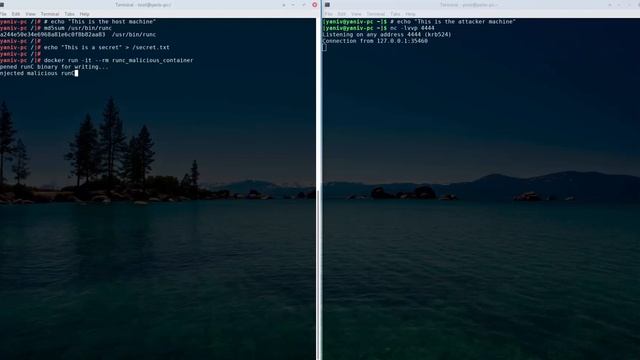The width and height of the screenshot is (640, 360).
Task: Click the right terminal window title text
Action: pos(469,5)
